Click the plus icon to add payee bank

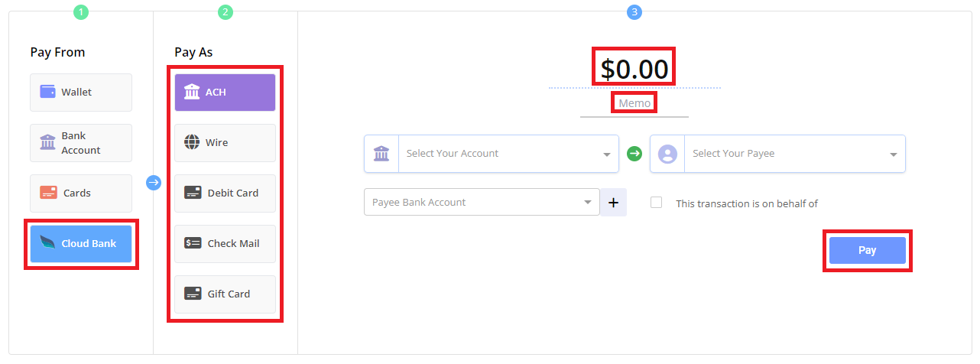613,203
